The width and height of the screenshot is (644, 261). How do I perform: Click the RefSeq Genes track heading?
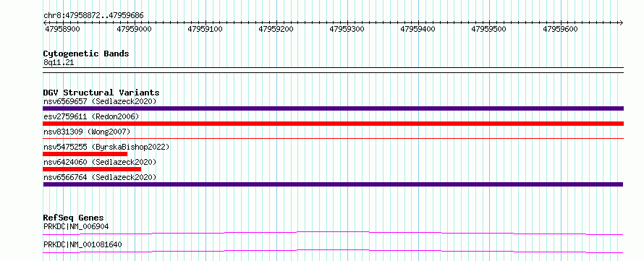click(74, 218)
